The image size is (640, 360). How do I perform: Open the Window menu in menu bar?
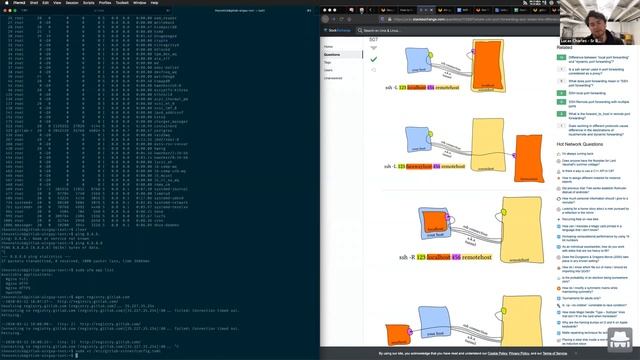click(140, 2)
